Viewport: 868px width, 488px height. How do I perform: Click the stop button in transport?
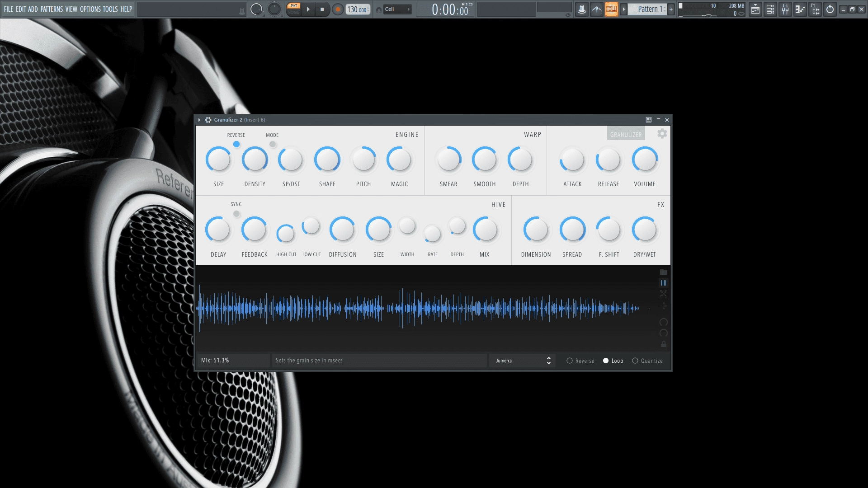point(322,9)
